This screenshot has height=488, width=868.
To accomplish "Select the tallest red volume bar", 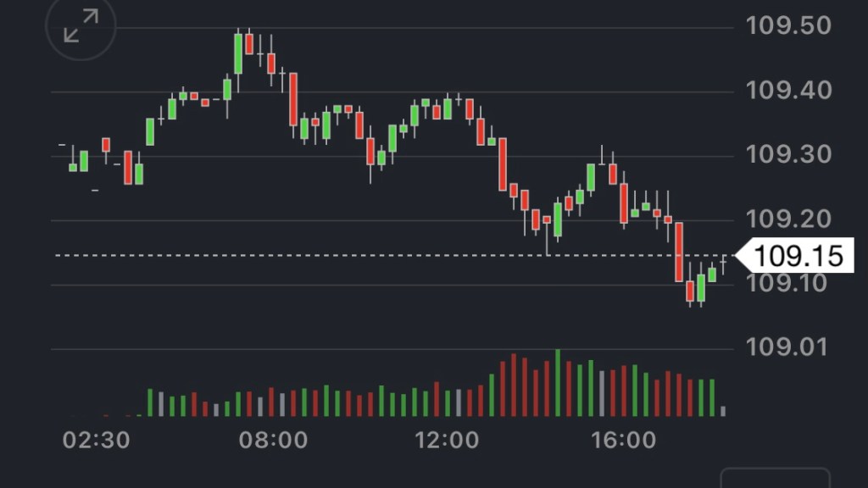I will [x=514, y=385].
